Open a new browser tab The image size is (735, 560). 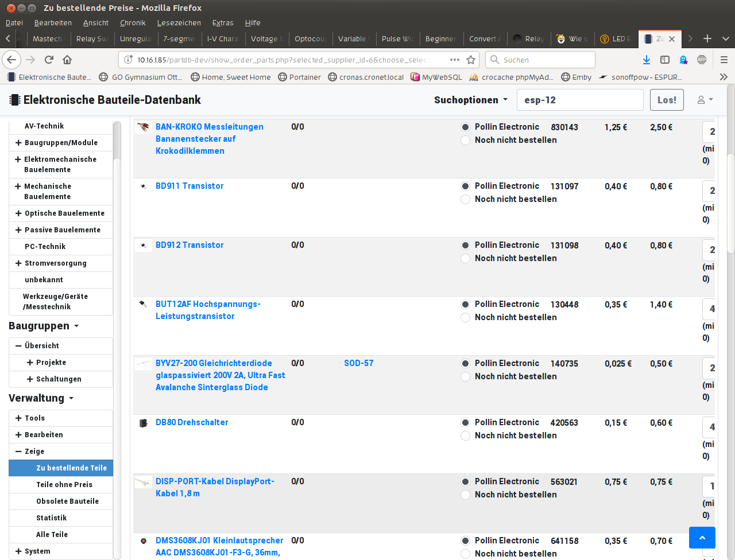point(707,38)
